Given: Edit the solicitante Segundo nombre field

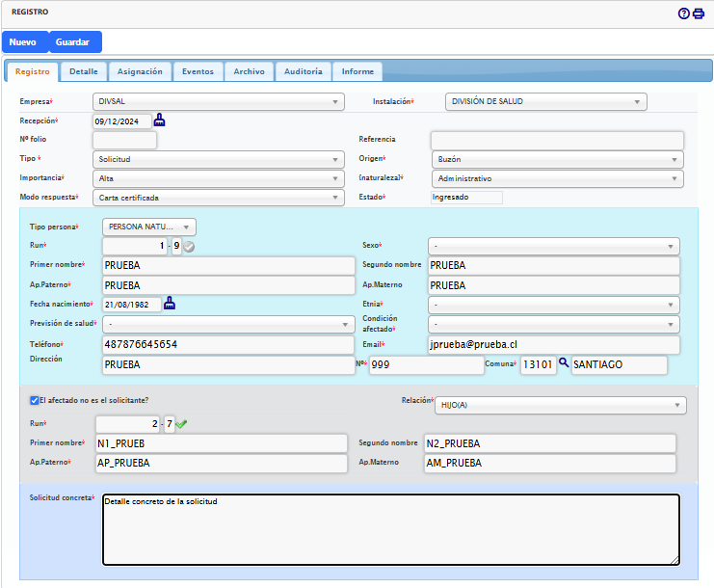Looking at the screenshot, I should coord(554,265).
